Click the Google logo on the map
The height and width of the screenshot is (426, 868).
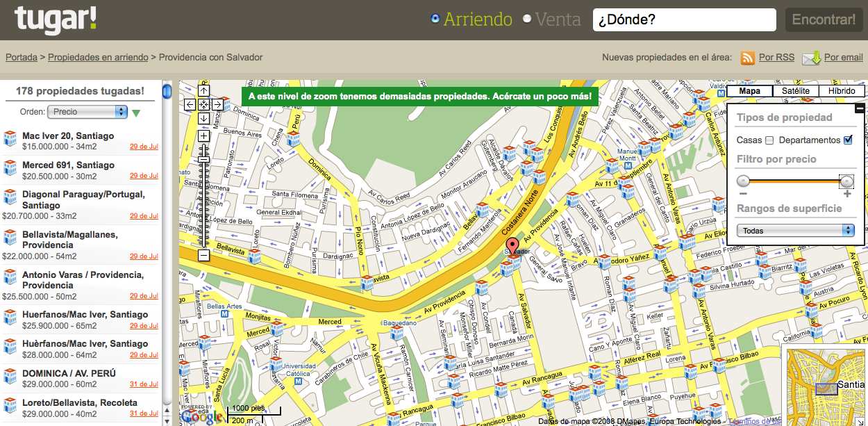coord(202,416)
